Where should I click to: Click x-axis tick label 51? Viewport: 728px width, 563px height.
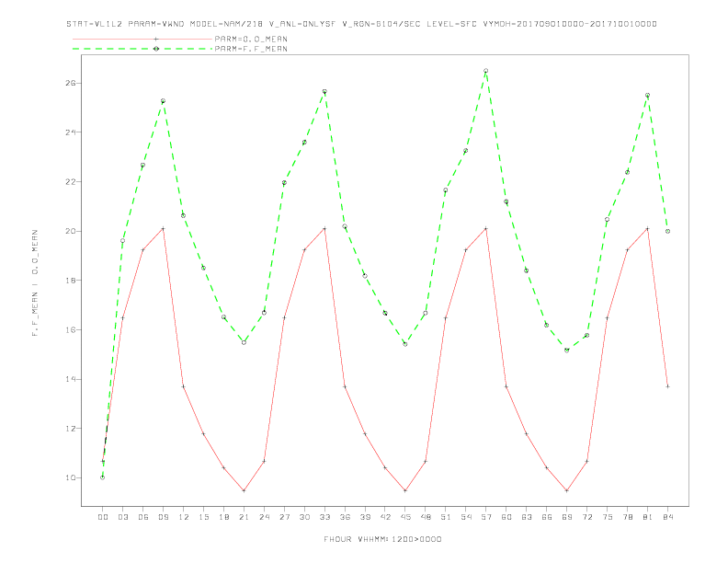[x=446, y=517]
